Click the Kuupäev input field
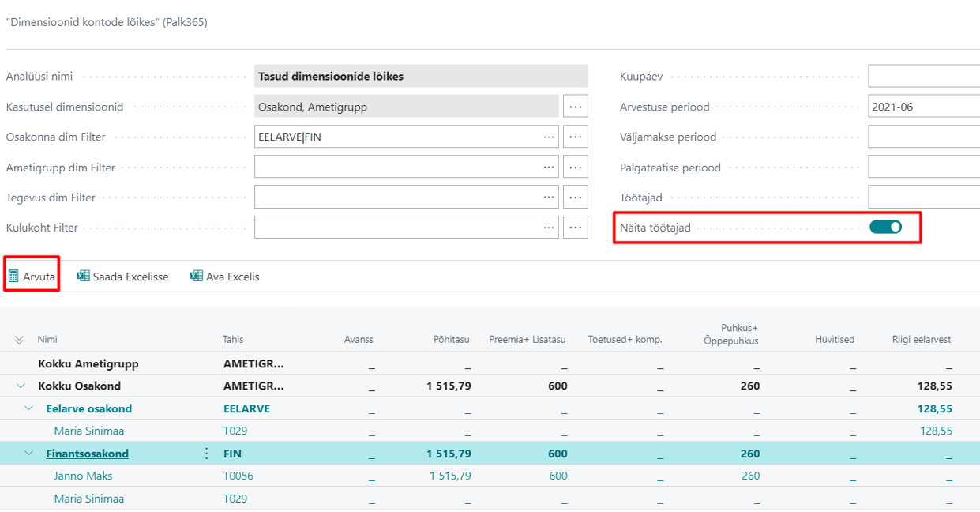Viewport: 980px width, 512px height. (x=924, y=77)
